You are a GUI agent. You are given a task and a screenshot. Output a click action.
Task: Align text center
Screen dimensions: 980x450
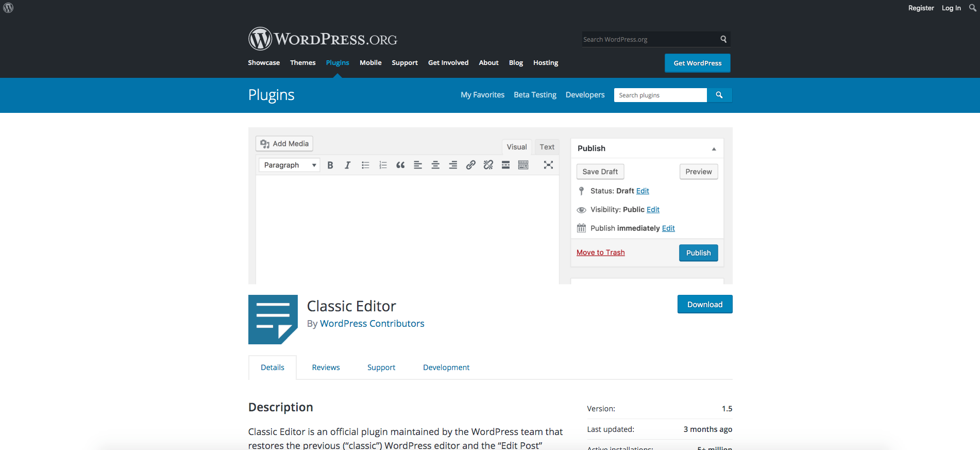coord(435,165)
